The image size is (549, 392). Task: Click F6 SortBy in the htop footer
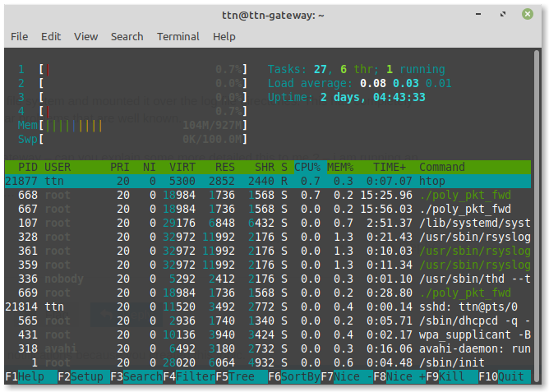click(294, 376)
